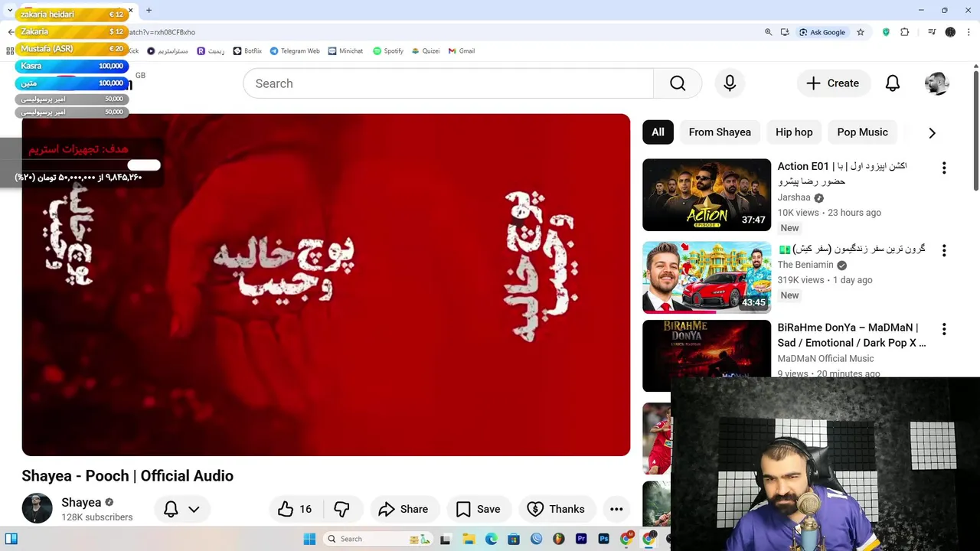Viewport: 980px width, 551px height.
Task: Click the Windows taskbar search box
Action: [378, 539]
